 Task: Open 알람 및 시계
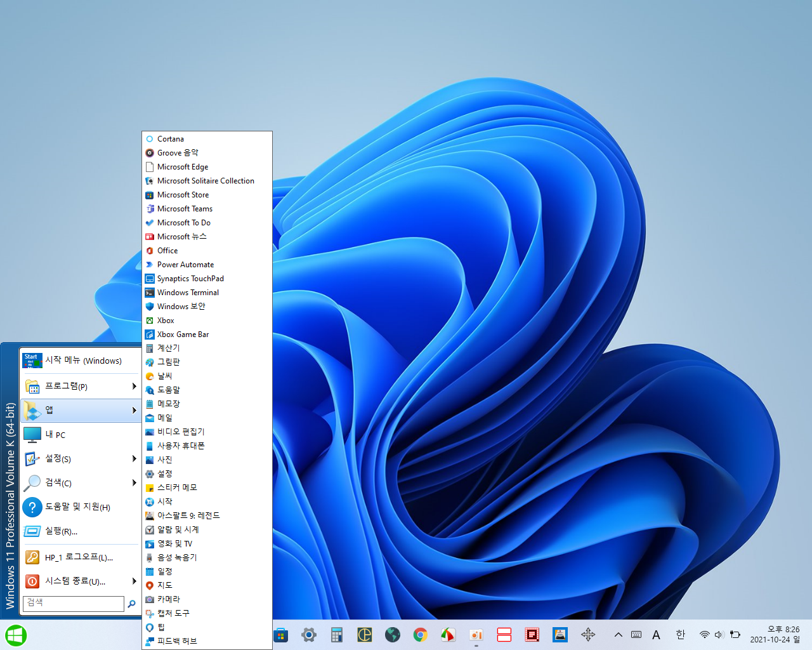207,530
